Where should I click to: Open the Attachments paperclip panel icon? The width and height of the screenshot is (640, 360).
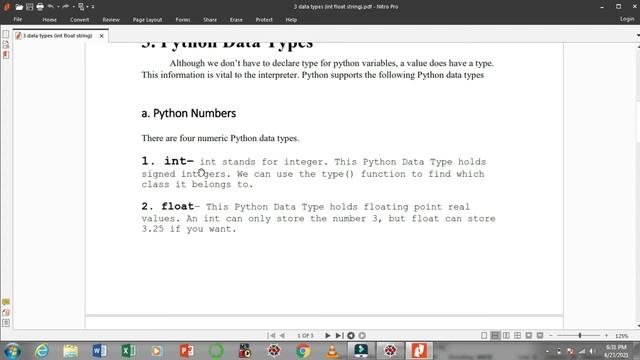(6, 313)
